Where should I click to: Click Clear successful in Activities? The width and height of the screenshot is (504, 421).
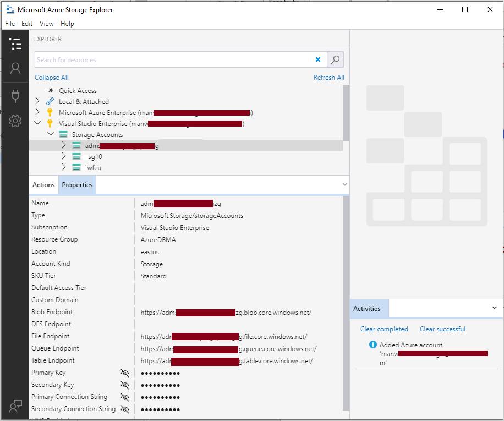coord(442,329)
